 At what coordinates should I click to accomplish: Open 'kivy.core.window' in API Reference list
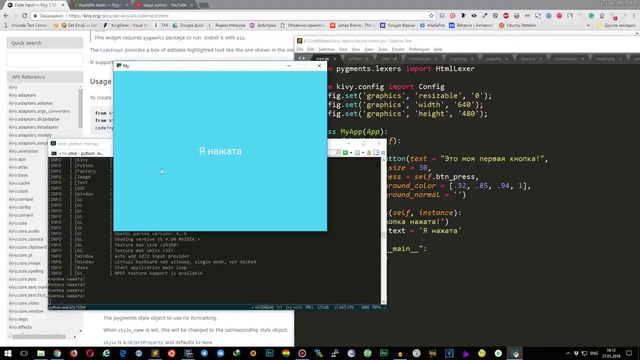pos(26,311)
